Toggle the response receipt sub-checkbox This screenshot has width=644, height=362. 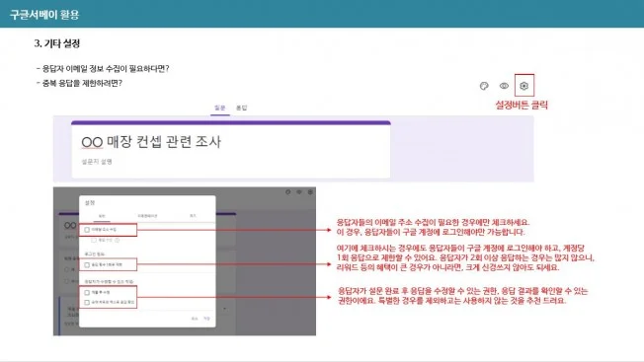(x=94, y=241)
